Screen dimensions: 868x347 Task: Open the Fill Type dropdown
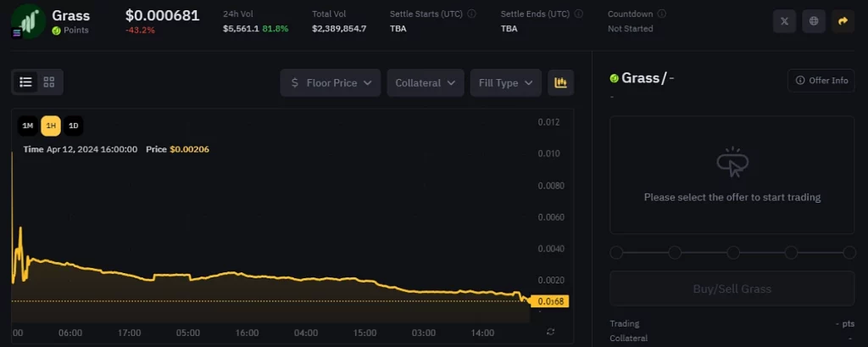(506, 82)
